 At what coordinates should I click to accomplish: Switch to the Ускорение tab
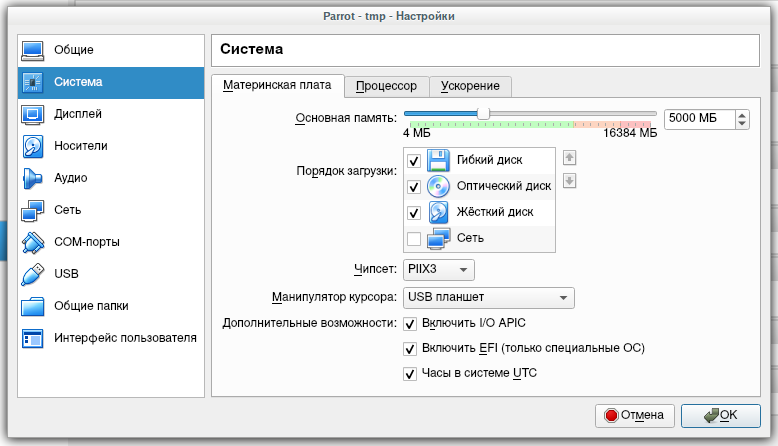pyautogui.click(x=471, y=86)
